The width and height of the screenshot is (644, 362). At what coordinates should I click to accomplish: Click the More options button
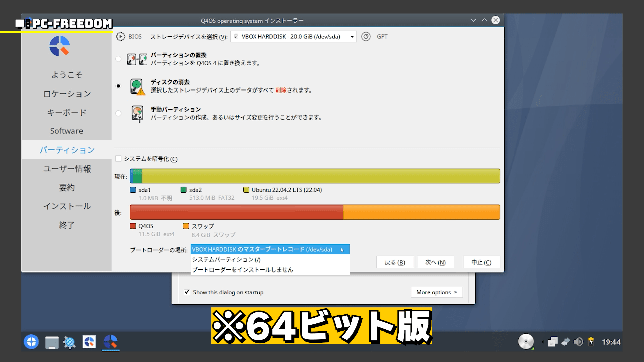pos(436,292)
